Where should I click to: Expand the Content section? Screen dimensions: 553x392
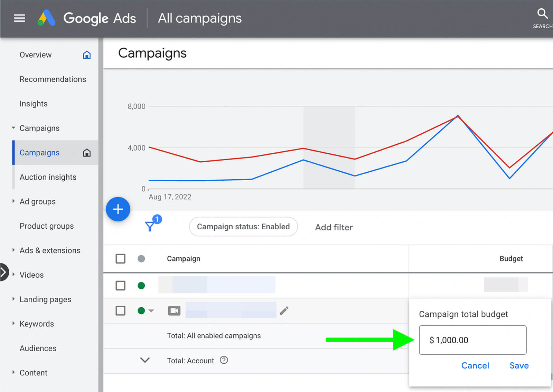[x=13, y=372]
